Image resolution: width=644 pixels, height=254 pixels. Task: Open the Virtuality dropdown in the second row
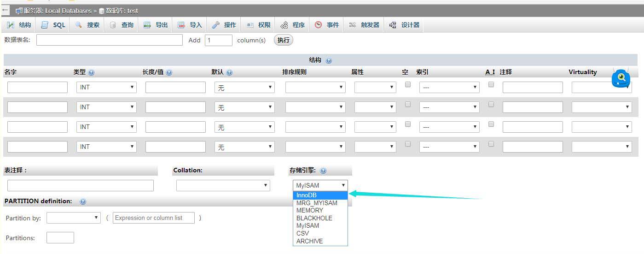pyautogui.click(x=602, y=107)
